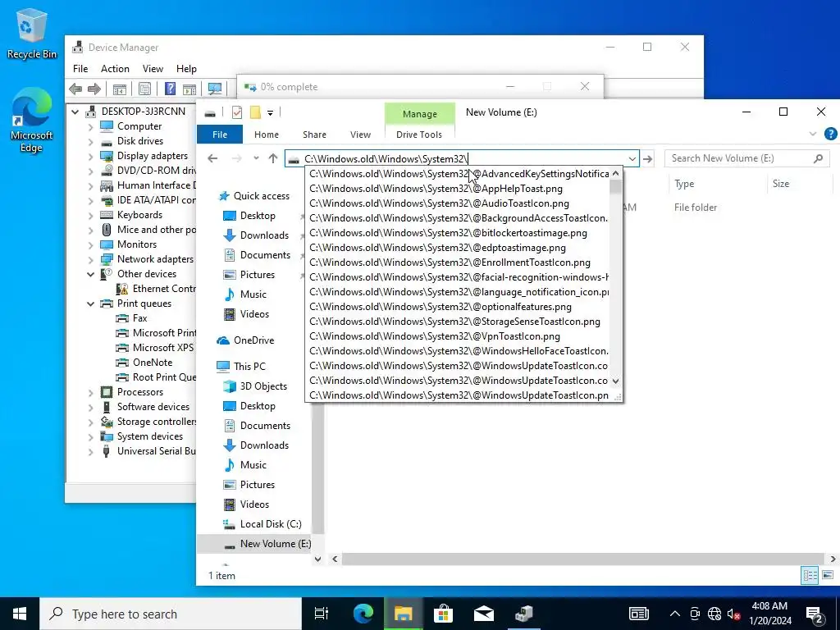
Task: Open Explorer Home ribbon tab
Action: [x=267, y=135]
